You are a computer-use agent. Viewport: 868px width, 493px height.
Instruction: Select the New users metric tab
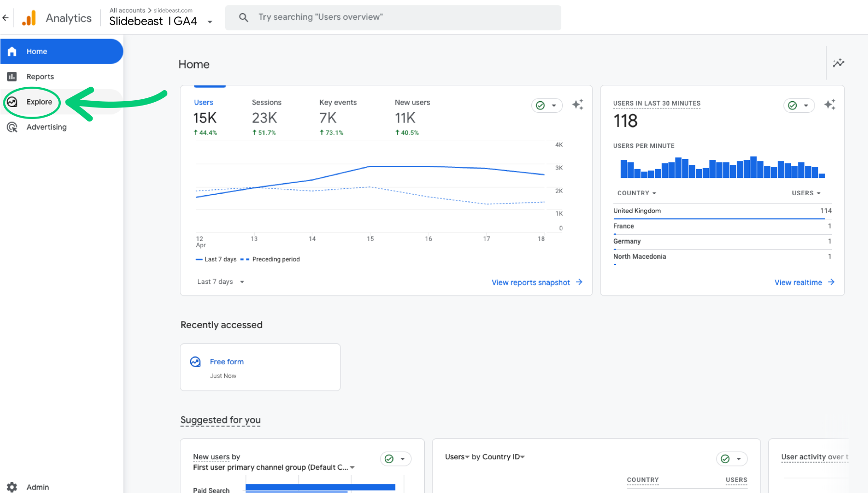click(412, 117)
